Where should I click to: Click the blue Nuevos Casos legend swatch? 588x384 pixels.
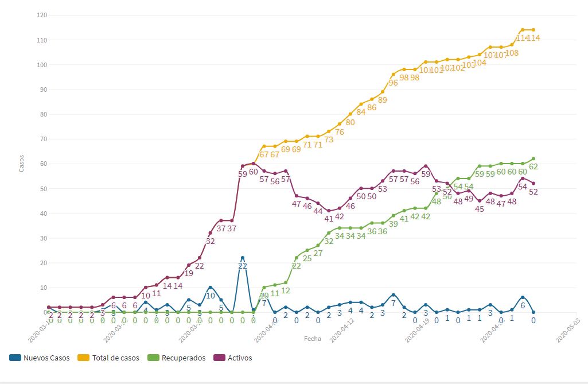click(15, 358)
